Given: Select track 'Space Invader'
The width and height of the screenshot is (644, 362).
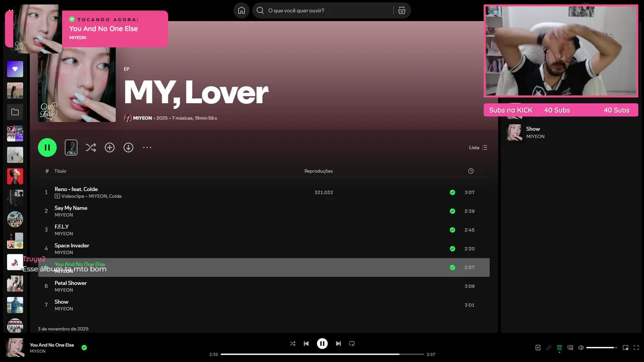Looking at the screenshot, I should click(x=72, y=245).
